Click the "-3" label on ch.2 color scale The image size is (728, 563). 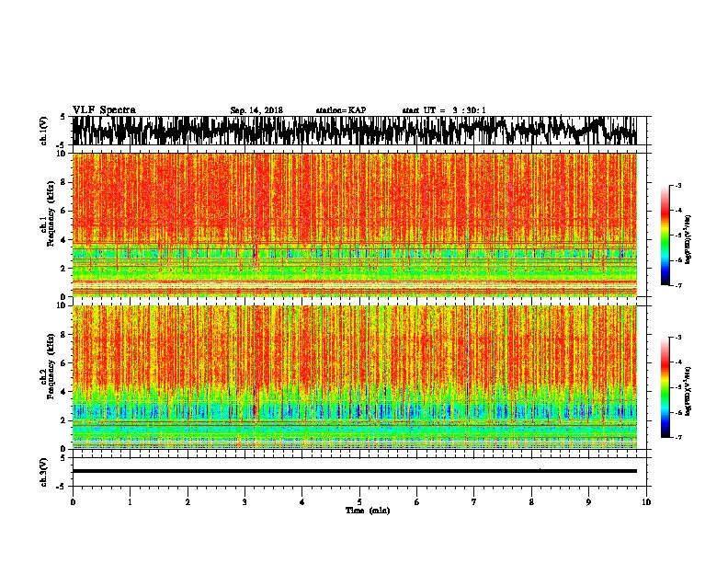point(678,338)
